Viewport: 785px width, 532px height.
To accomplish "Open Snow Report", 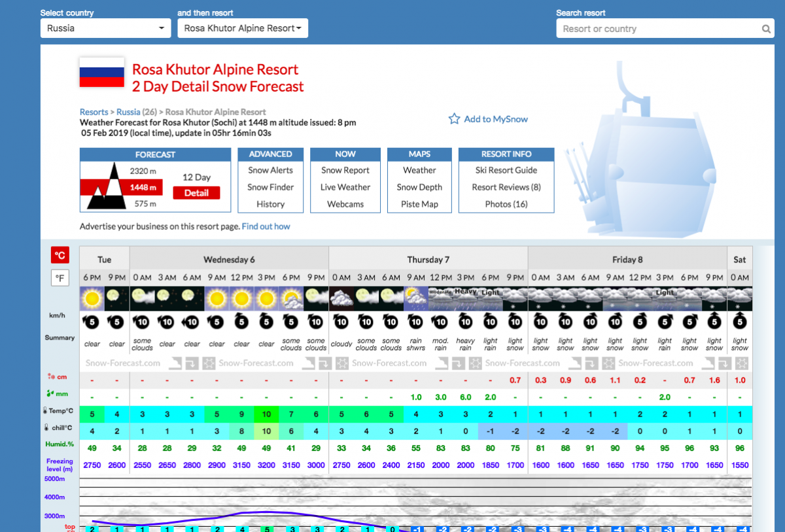I will pyautogui.click(x=345, y=170).
